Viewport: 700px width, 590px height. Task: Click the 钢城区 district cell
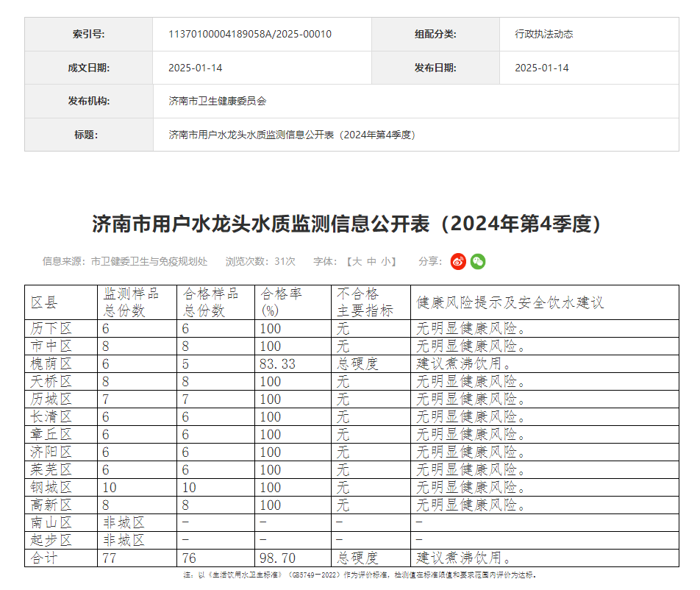(x=51, y=487)
